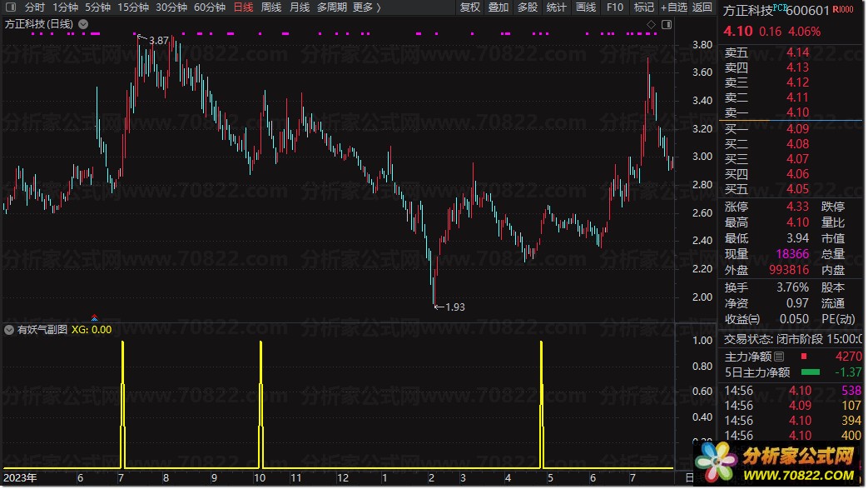Screen dimensions: 868x489
Task: Click sell-four price 4.13
Action: pyautogui.click(x=798, y=67)
